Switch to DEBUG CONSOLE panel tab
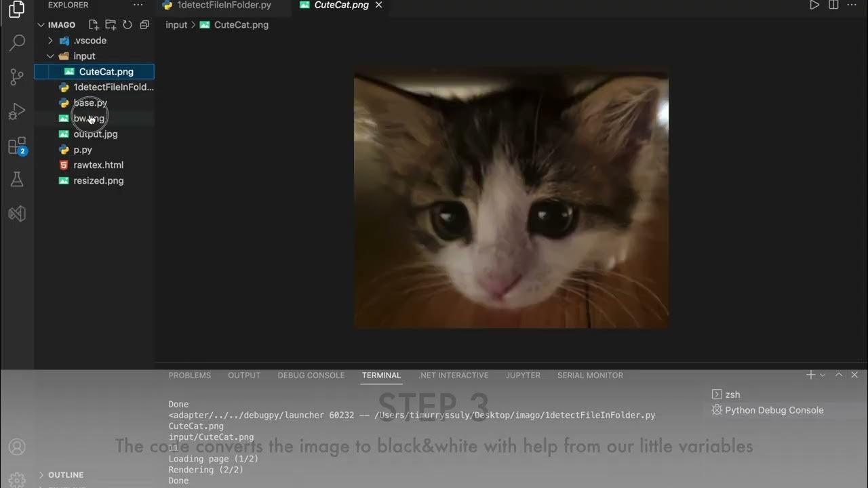Image resolution: width=868 pixels, height=488 pixels. [x=311, y=375]
